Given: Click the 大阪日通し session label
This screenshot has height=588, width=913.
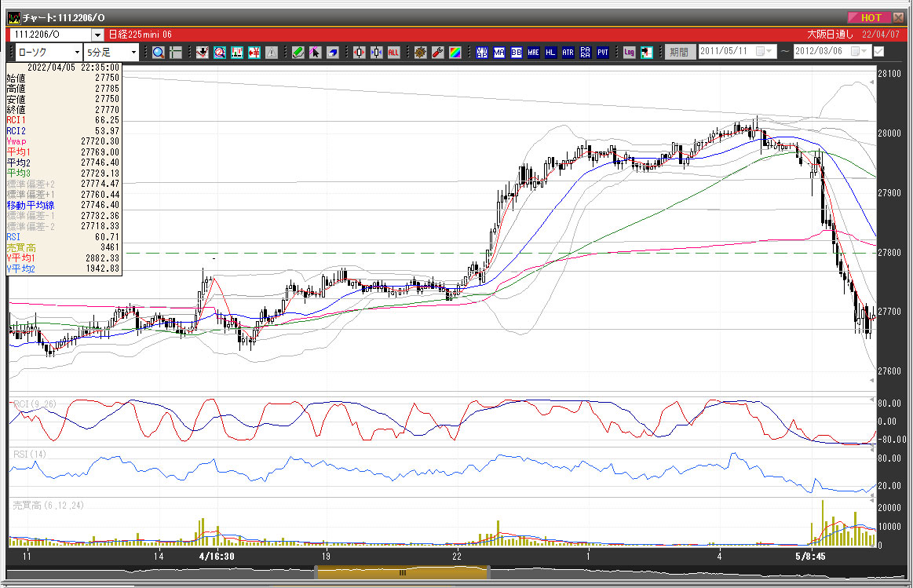Looking at the screenshot, I should (x=830, y=35).
